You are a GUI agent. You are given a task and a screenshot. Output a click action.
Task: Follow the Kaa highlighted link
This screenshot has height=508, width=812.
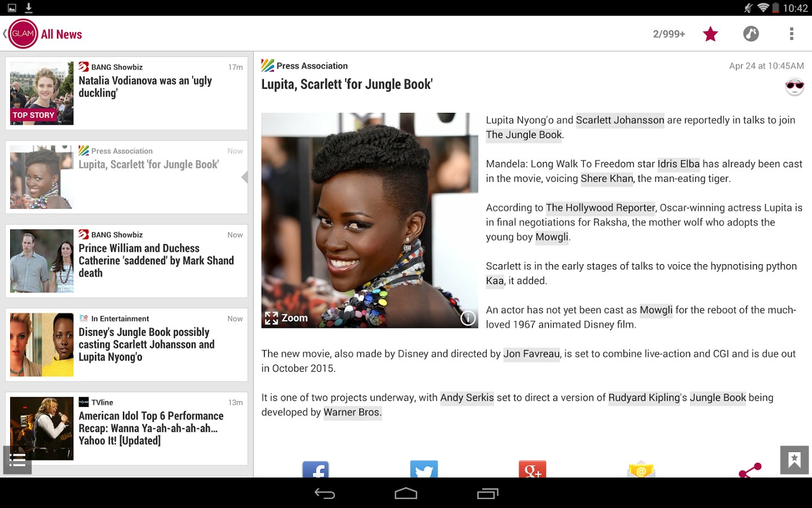click(495, 281)
